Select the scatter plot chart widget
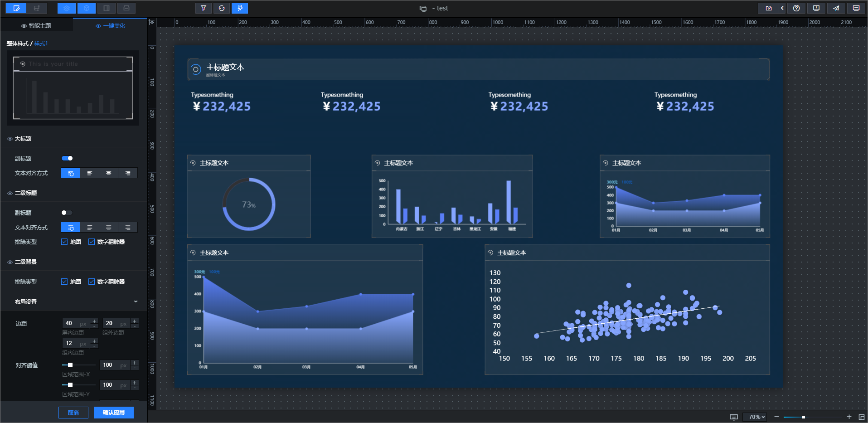 click(627, 310)
